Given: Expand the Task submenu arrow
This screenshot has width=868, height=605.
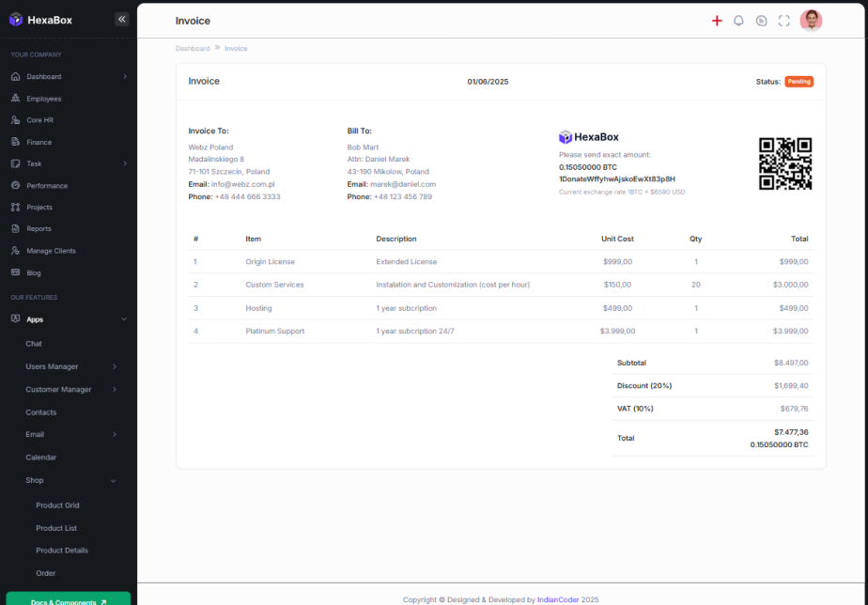Looking at the screenshot, I should tap(125, 163).
